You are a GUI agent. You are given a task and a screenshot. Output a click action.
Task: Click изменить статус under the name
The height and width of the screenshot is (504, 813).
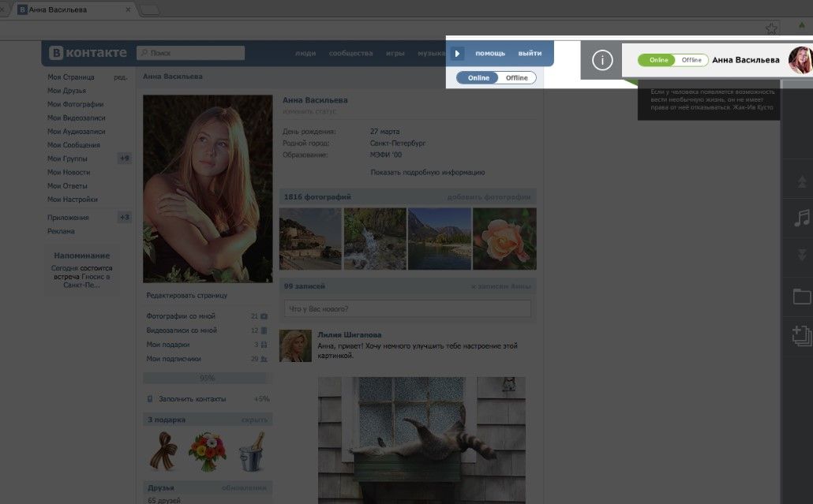click(x=309, y=111)
